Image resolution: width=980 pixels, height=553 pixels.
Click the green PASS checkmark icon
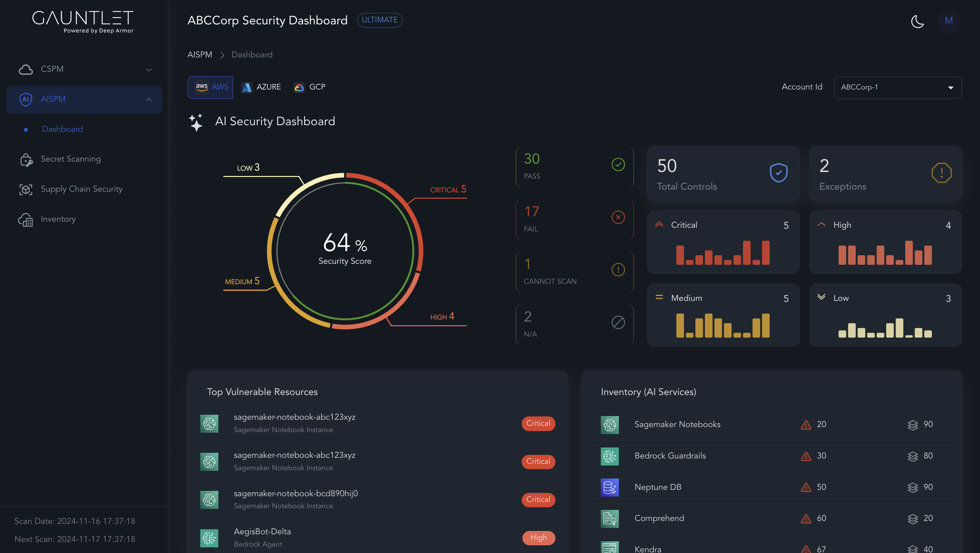click(618, 164)
